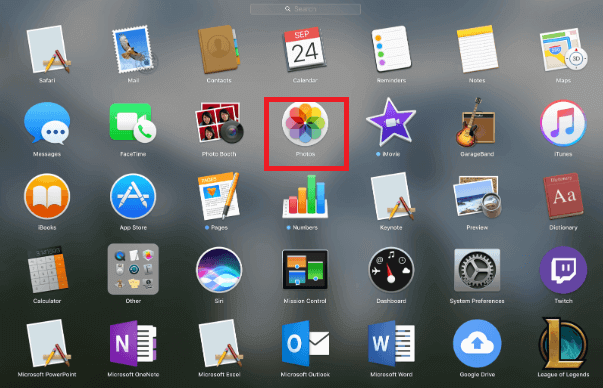Screen dimensions: 603x388
Task: Open System Preferences
Action: tap(477, 270)
